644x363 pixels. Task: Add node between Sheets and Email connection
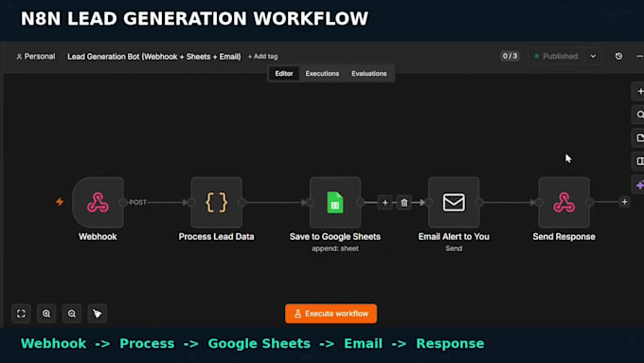click(385, 202)
